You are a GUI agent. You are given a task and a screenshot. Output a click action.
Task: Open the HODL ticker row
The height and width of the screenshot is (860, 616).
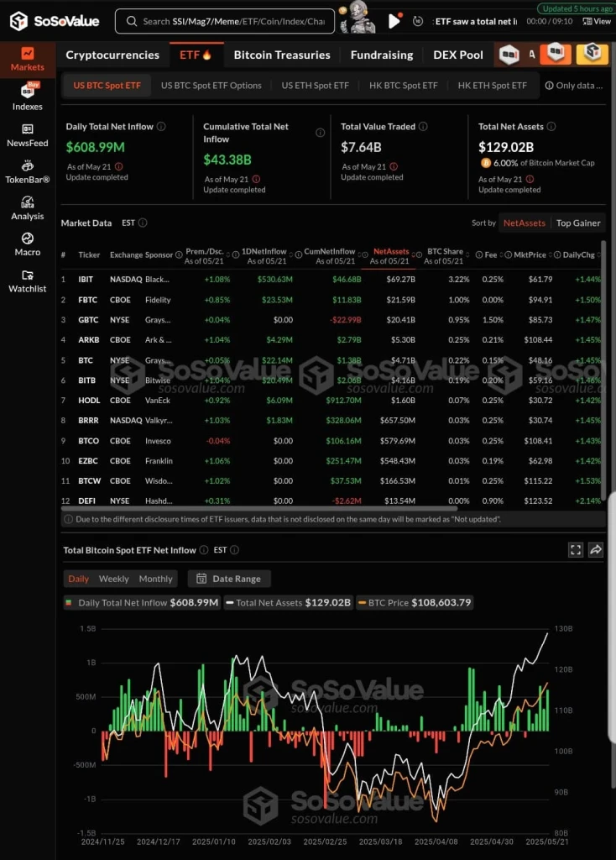click(331, 401)
